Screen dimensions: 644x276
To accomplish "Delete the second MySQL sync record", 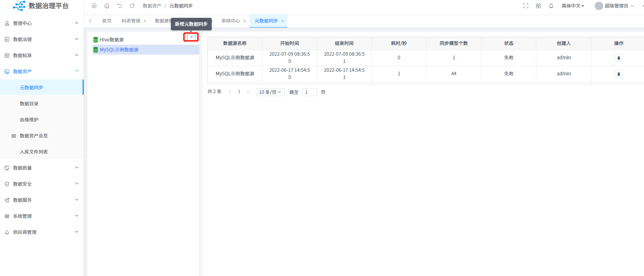I will coord(619,74).
